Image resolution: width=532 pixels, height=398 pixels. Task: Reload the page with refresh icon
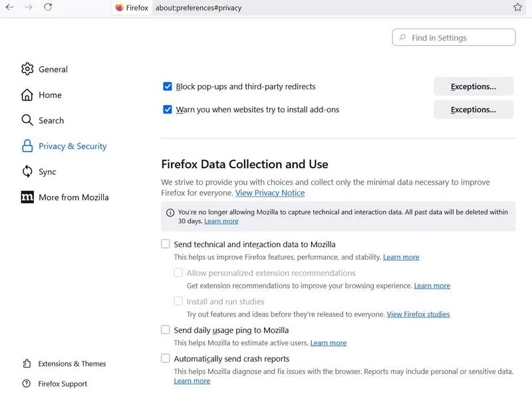pyautogui.click(x=48, y=7)
